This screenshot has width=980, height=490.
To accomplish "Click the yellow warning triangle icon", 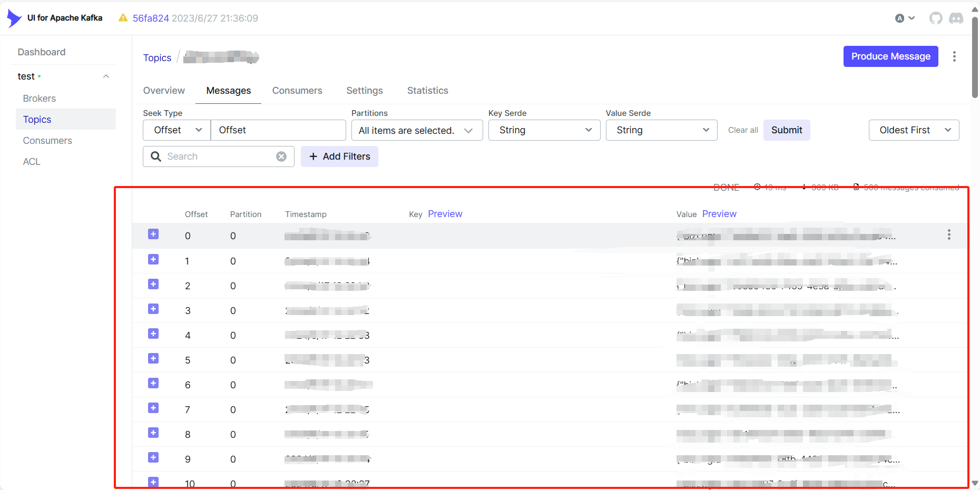I will point(123,18).
